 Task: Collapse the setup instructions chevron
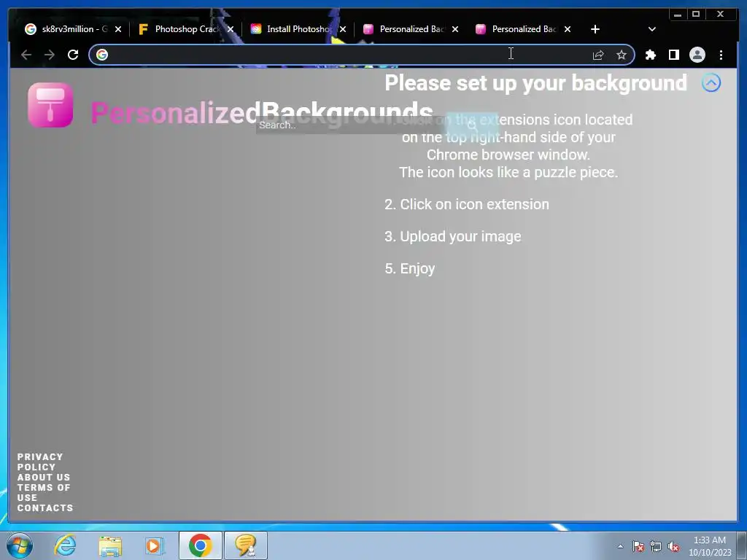(x=711, y=83)
